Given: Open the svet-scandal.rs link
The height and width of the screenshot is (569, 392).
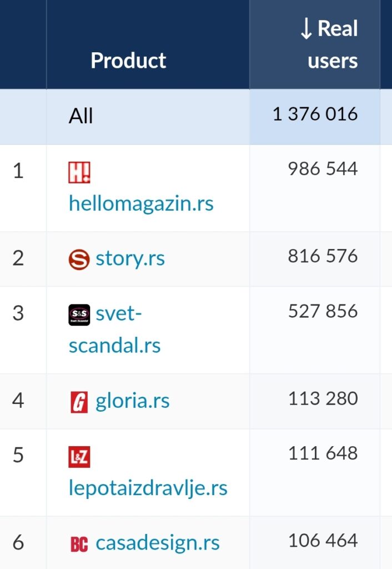Looking at the screenshot, I should tap(114, 329).
